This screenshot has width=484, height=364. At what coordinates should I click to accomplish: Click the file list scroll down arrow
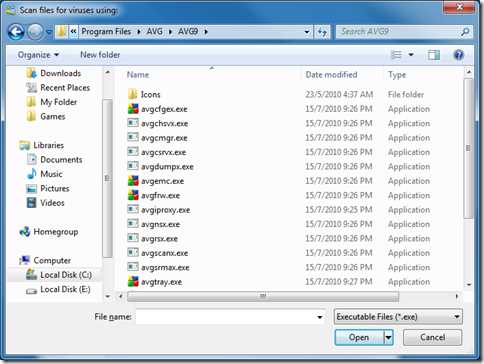pos(469,285)
